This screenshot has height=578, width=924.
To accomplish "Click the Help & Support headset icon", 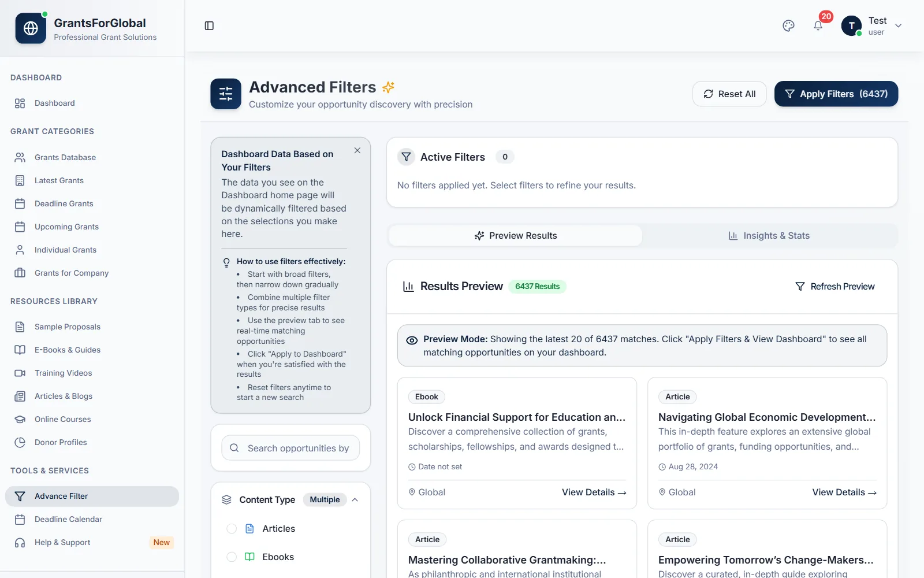I will [x=20, y=542].
